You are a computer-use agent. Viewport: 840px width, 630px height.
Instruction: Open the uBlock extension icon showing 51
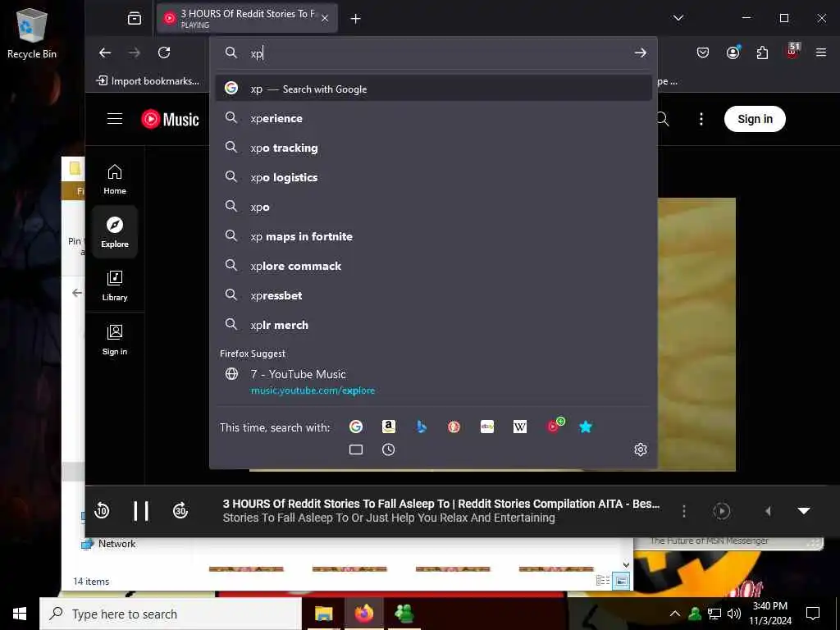(792, 50)
